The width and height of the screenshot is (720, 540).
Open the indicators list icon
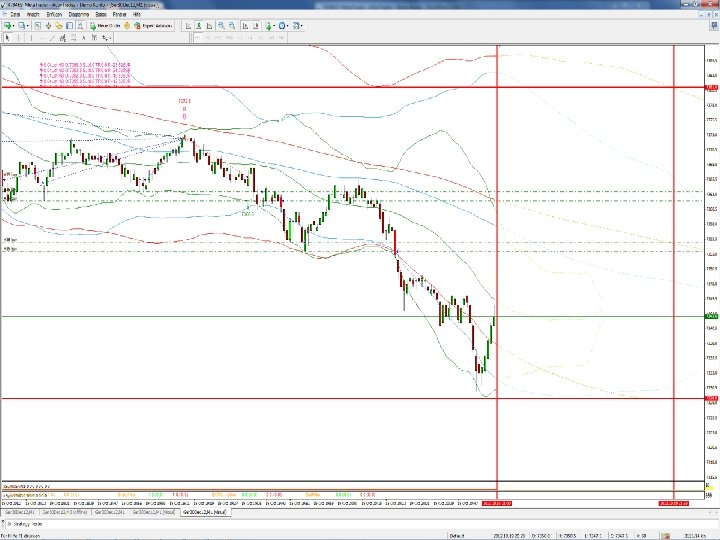(268, 26)
